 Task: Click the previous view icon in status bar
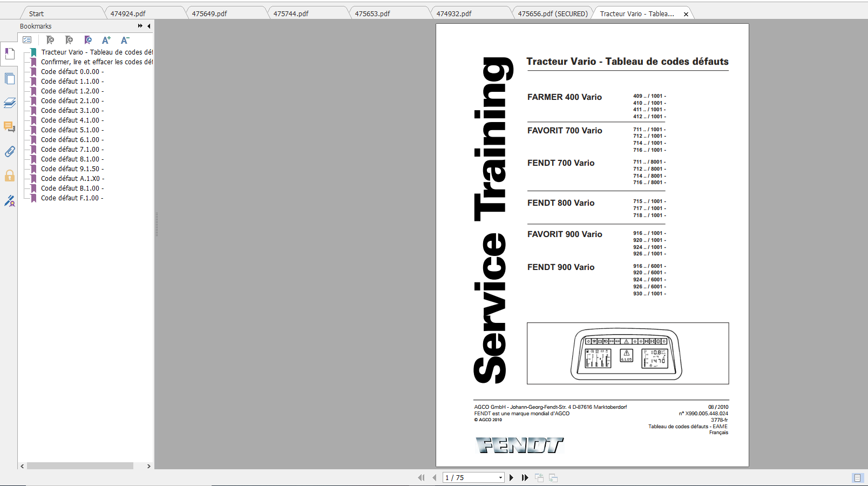coord(539,477)
